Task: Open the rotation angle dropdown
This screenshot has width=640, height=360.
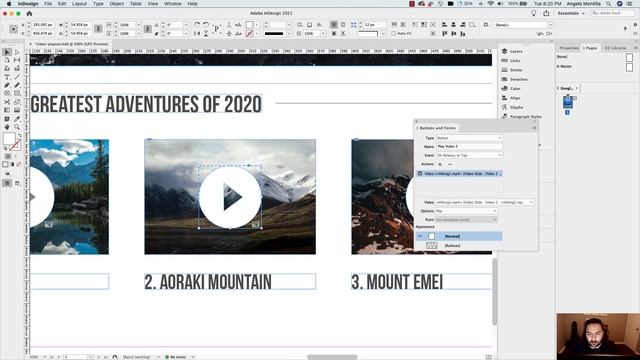Action: coord(186,25)
